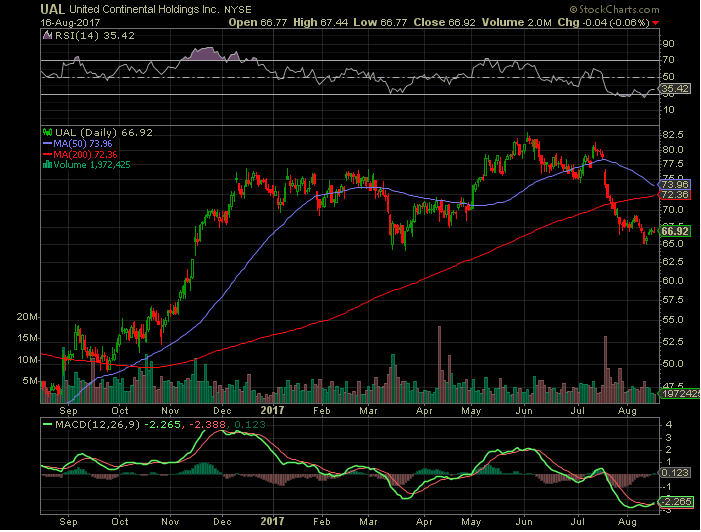Click the red 72.36 price tag on axis
Screen dimensions: 701x532
pos(676,194)
